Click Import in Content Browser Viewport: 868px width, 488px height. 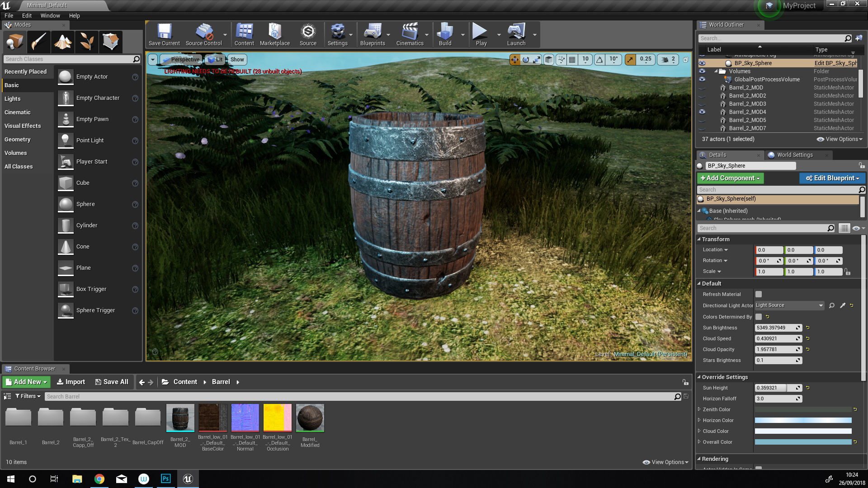click(71, 382)
